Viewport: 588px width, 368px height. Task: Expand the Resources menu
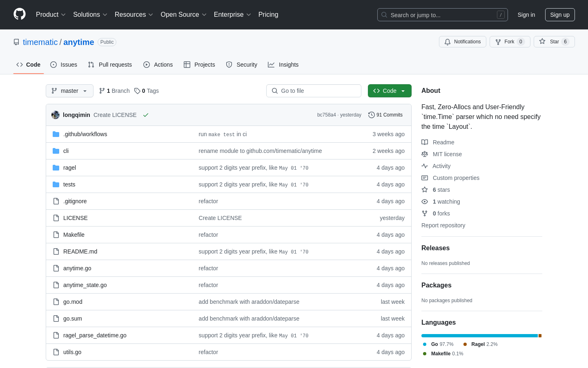point(134,15)
